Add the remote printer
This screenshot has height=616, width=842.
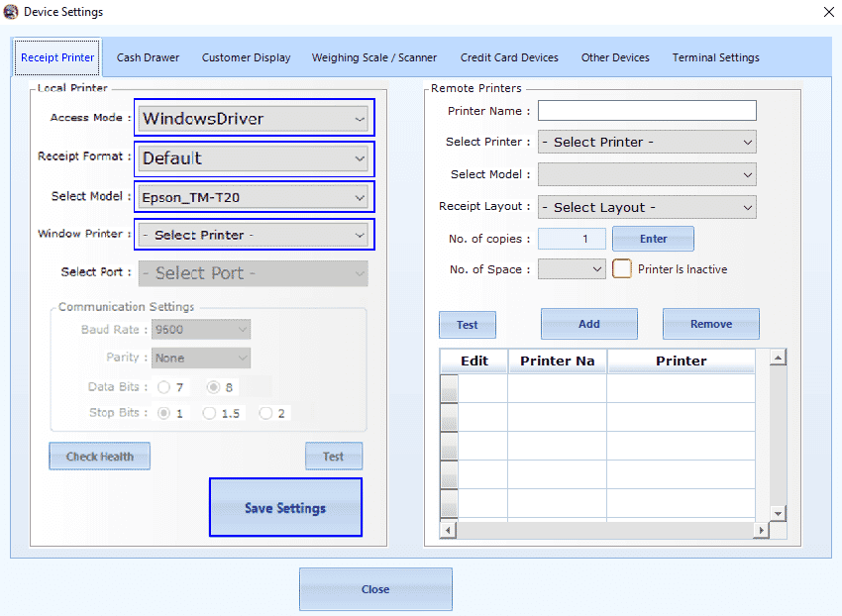(x=588, y=324)
